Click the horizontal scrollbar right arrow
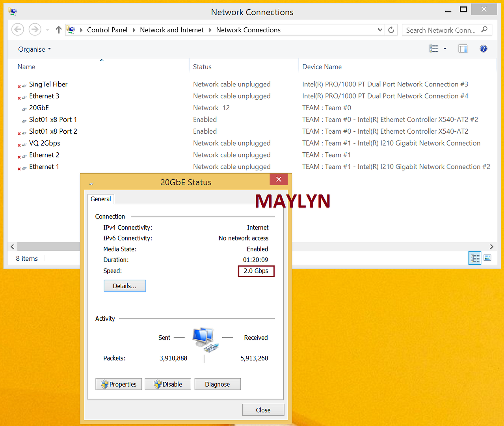This screenshot has width=504, height=426. tap(491, 247)
